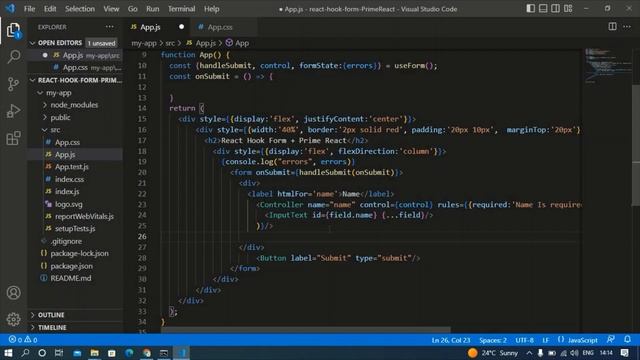Open the Windows Start menu

tap(8, 353)
